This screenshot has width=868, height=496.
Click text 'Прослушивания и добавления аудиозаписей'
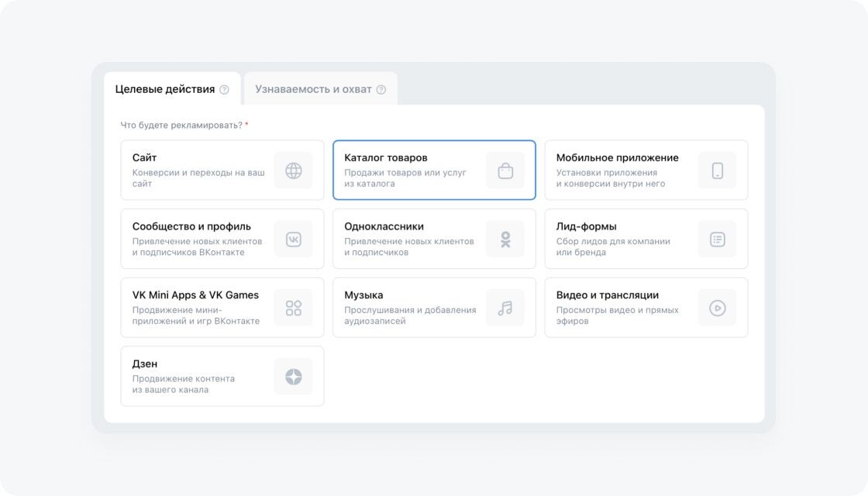pyautogui.click(x=410, y=315)
